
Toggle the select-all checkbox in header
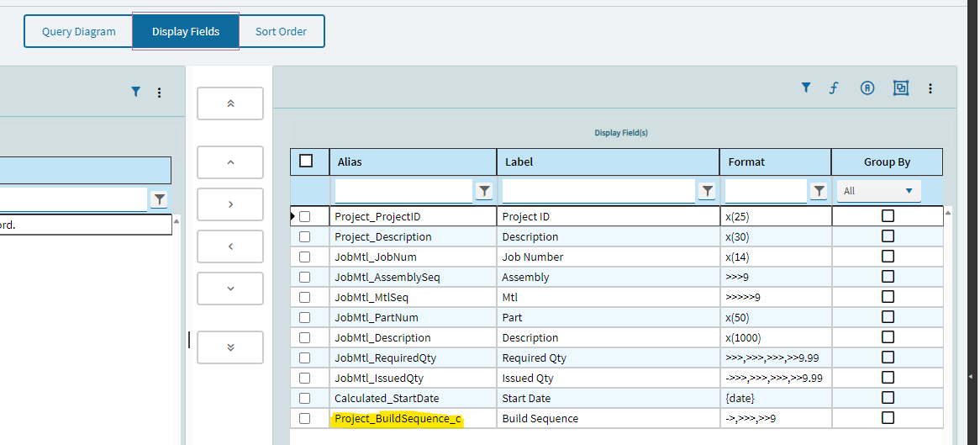(x=306, y=161)
